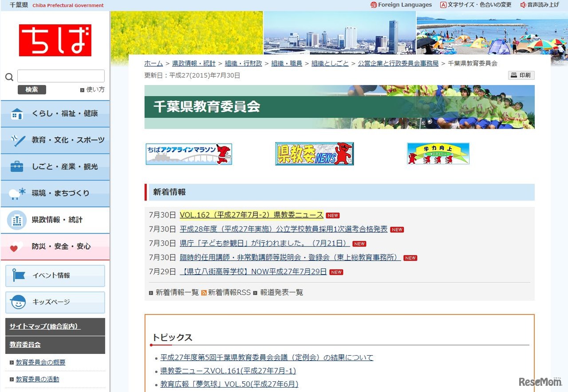Open VOL.162 県教委ニュース from 新着情報
This screenshot has height=392, width=568.
click(x=251, y=215)
